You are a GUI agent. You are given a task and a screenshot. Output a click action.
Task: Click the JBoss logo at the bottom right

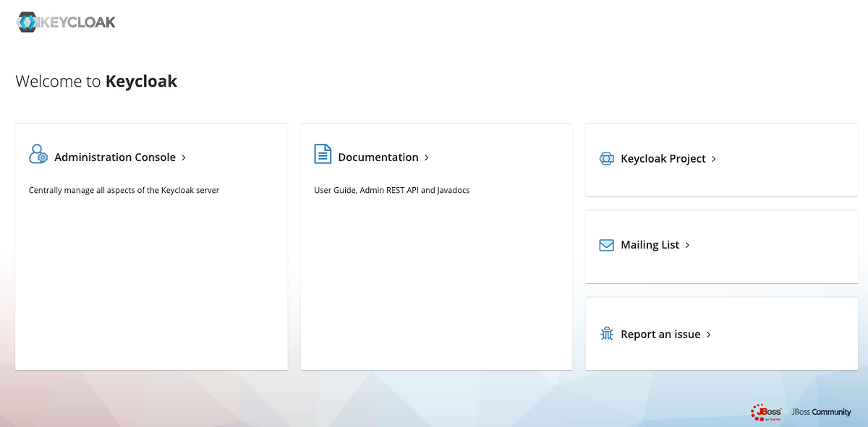pos(766,411)
